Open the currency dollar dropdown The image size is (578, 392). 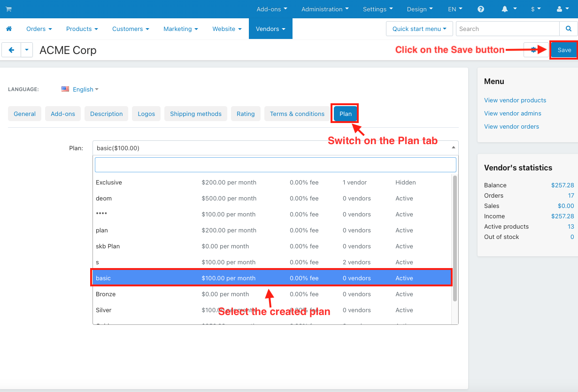(x=535, y=9)
